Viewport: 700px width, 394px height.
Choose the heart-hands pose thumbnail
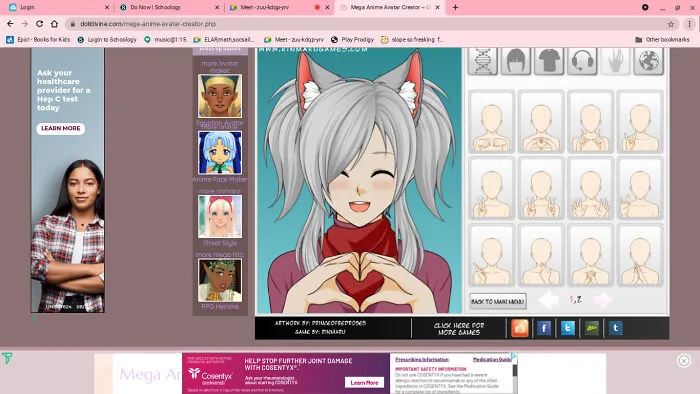[x=541, y=122]
